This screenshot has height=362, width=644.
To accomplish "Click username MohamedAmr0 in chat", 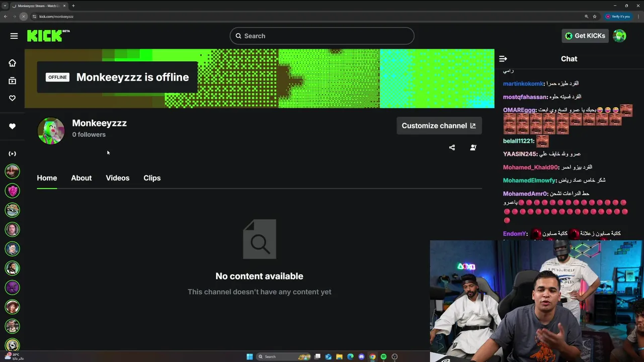I will [x=525, y=194].
